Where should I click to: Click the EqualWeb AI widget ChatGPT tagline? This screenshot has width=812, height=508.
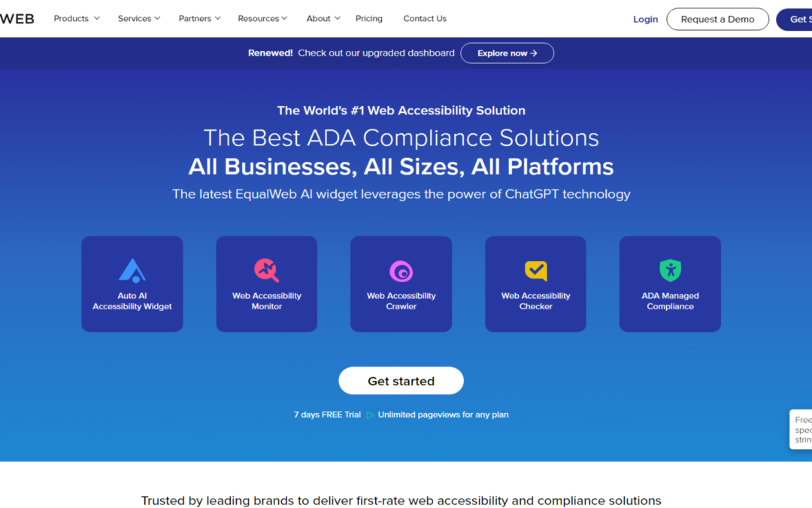pyautogui.click(x=401, y=194)
